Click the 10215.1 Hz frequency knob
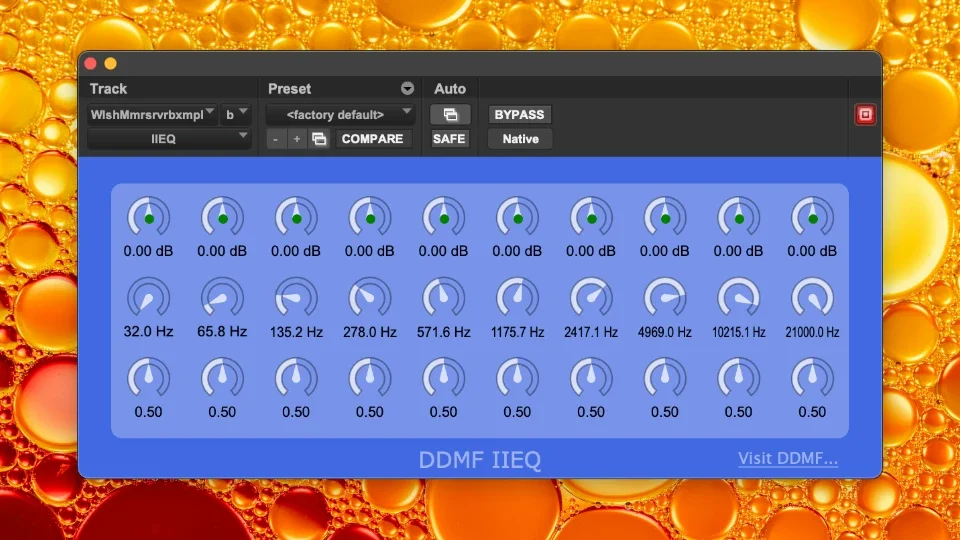The width and height of the screenshot is (960, 540). click(738, 298)
